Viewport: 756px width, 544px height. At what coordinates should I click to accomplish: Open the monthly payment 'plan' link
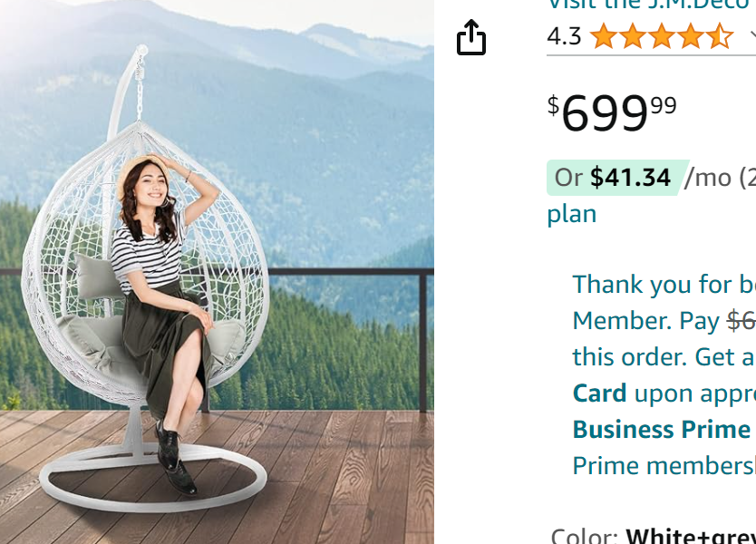tap(571, 214)
